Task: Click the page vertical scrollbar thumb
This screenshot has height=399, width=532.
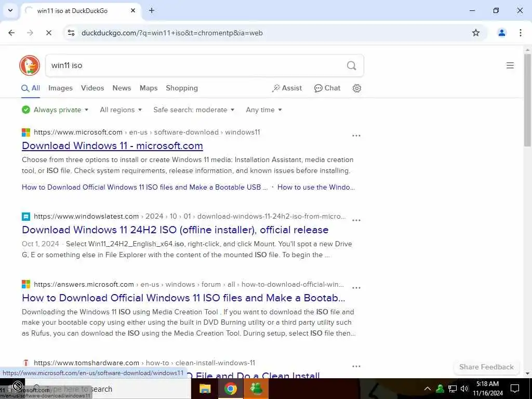Action: [527, 100]
